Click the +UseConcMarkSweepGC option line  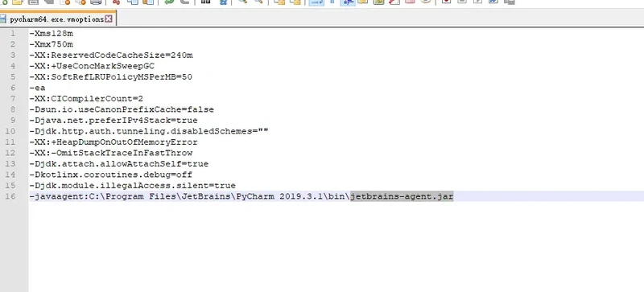(92, 66)
